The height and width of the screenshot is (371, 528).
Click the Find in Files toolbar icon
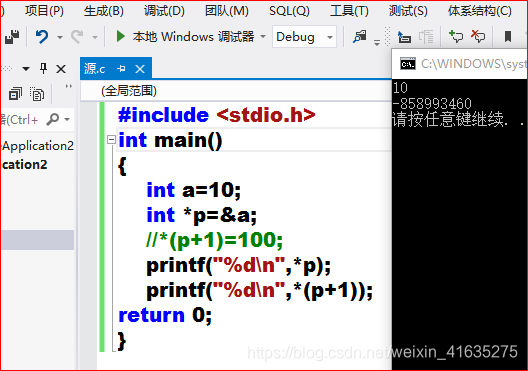[359, 36]
